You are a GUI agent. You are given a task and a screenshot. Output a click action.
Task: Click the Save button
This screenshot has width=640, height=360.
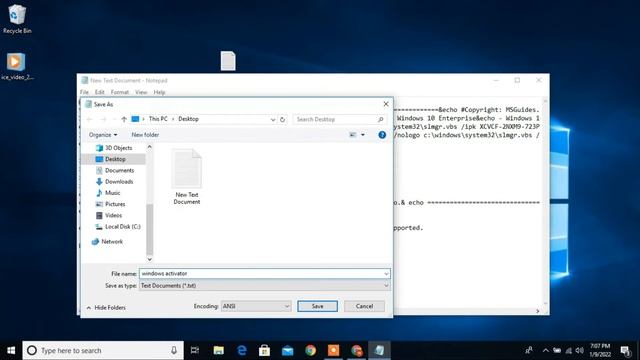(318, 306)
